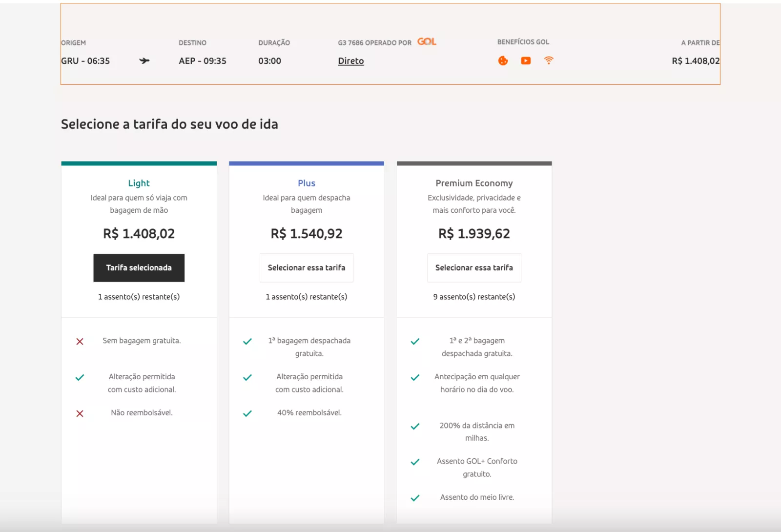
Task: Click checkmark beside 1ª bagagem despachada gratuita
Action: (x=247, y=342)
